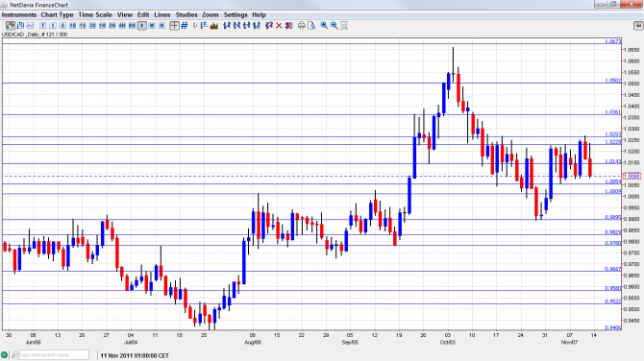This screenshot has width=644, height=361.
Task: Select the second line drawing tool
Action: (x=236, y=25)
